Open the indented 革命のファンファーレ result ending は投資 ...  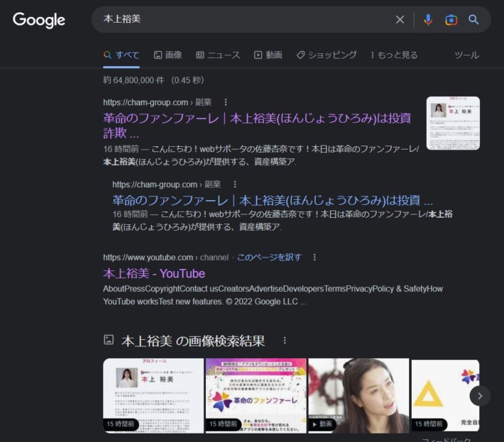(x=273, y=201)
